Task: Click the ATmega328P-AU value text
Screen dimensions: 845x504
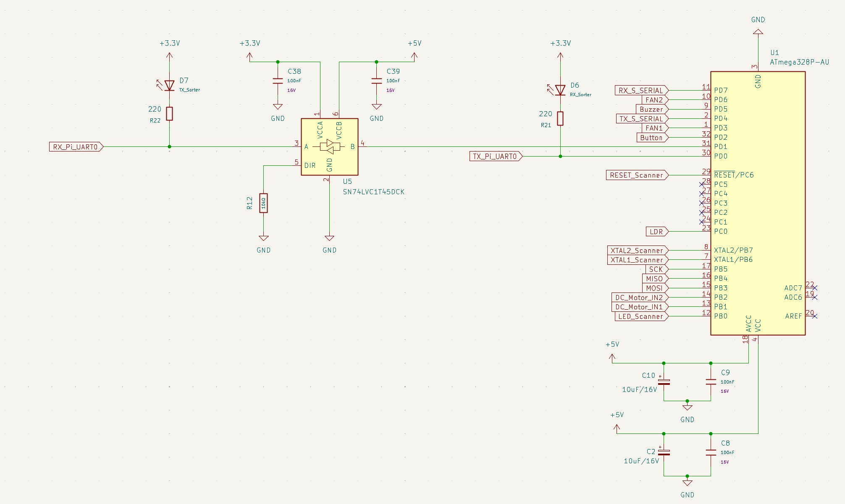Action: point(799,62)
